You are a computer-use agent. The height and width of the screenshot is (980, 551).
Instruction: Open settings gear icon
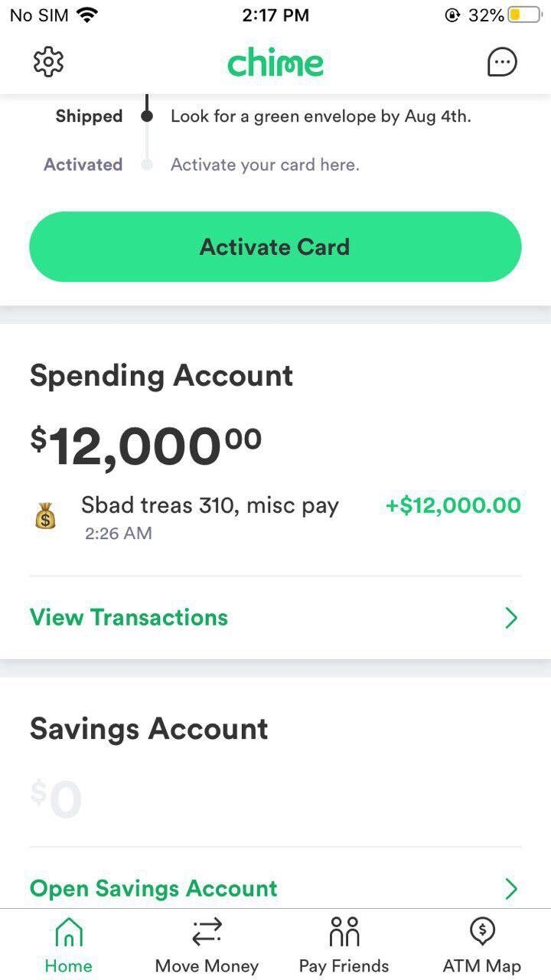(49, 62)
